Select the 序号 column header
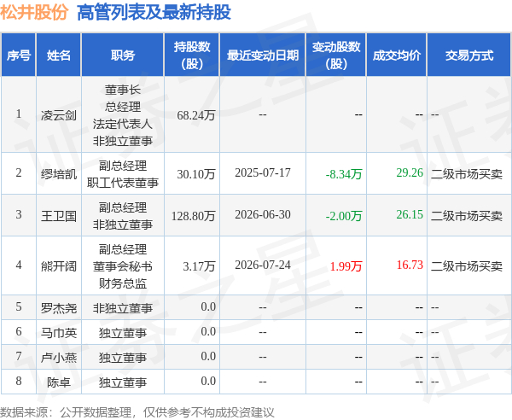512x420 pixels. click(x=19, y=55)
